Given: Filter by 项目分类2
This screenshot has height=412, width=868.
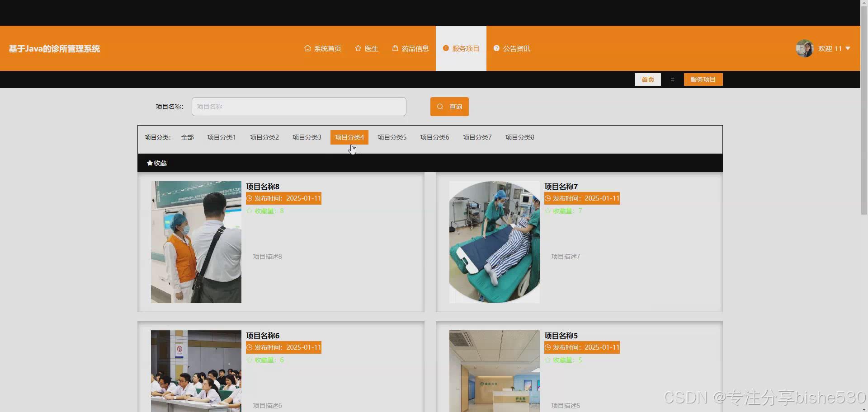Looking at the screenshot, I should point(264,137).
